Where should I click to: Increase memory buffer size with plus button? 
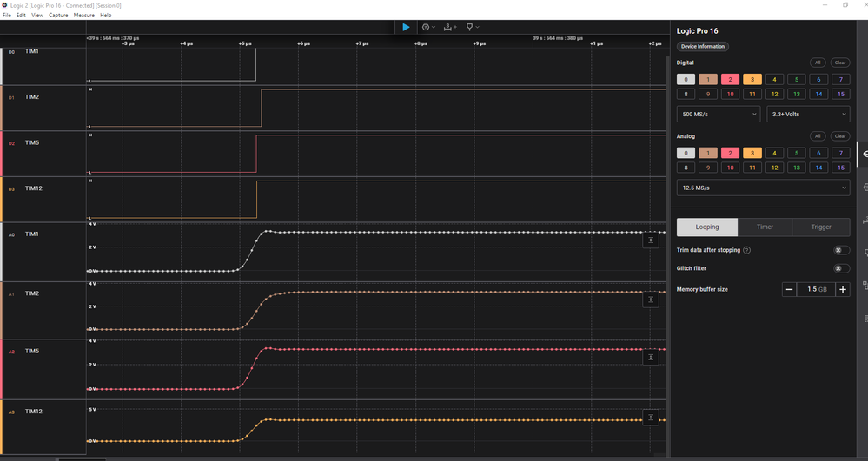[x=843, y=289]
